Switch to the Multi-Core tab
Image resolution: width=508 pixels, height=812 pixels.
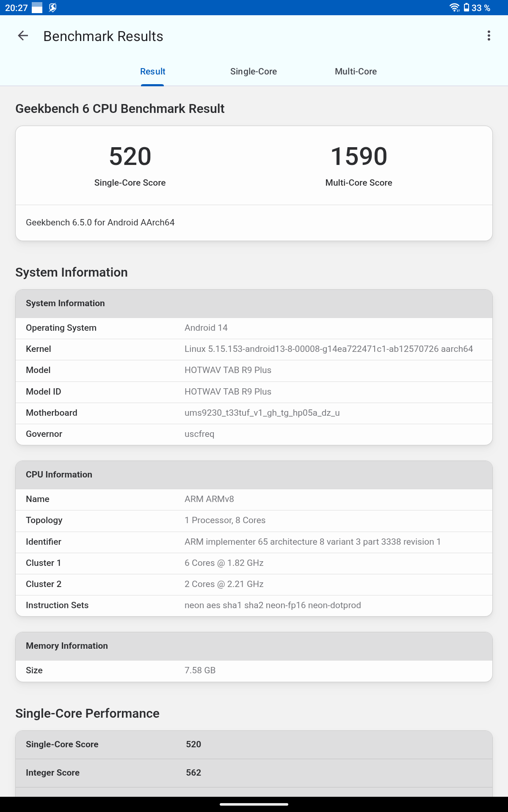356,71
